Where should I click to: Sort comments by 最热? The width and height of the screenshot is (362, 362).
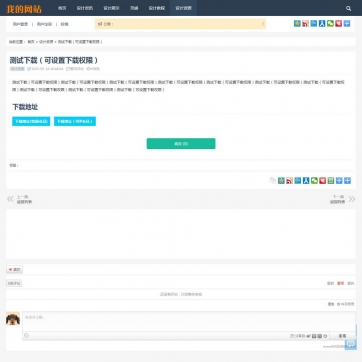[351, 283]
